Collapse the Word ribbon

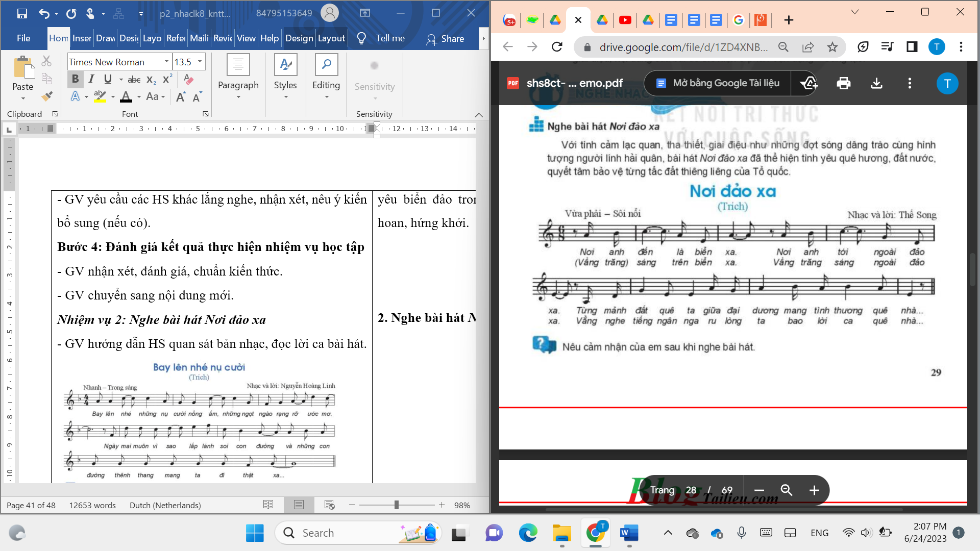[x=479, y=115]
